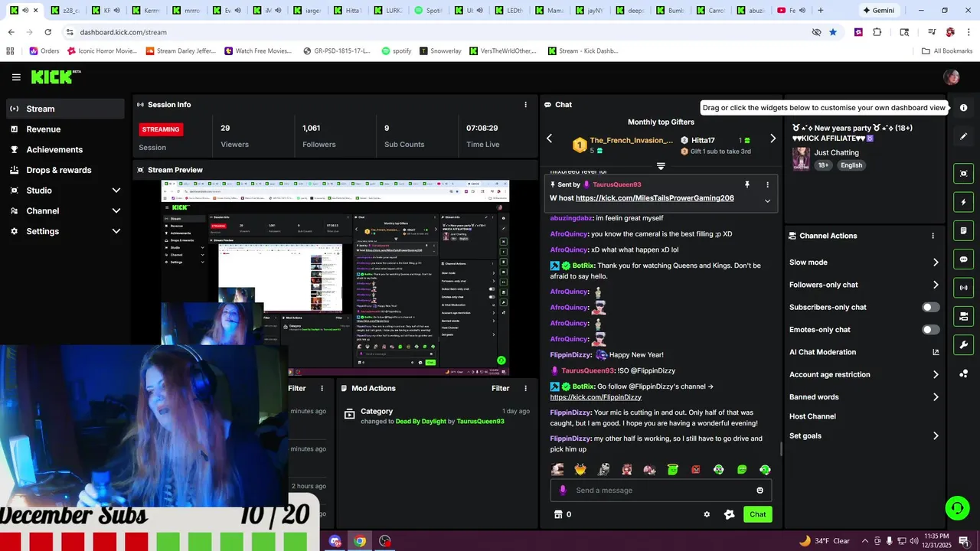This screenshot has width=980, height=551.
Task: Open chat settings gear icon
Action: click(x=707, y=514)
